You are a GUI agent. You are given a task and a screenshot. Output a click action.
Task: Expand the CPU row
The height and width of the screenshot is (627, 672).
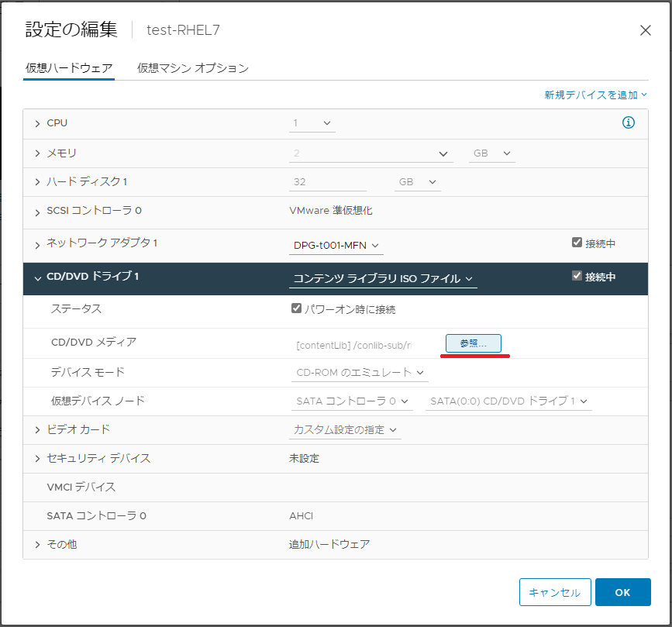click(x=38, y=123)
